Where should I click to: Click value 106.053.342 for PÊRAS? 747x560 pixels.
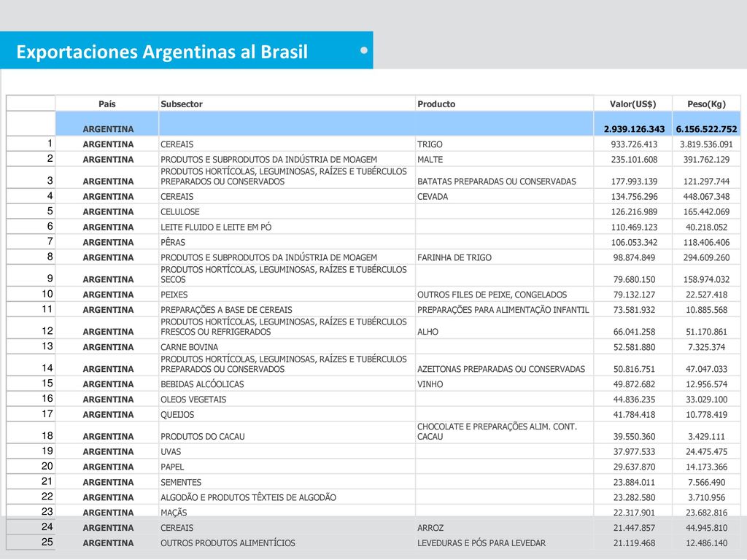[634, 242]
